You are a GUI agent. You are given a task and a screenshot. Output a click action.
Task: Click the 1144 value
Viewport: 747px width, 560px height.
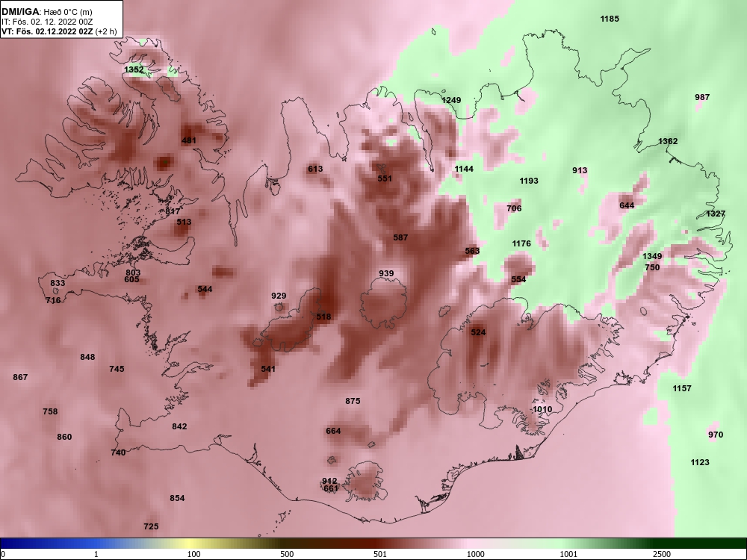(x=464, y=169)
